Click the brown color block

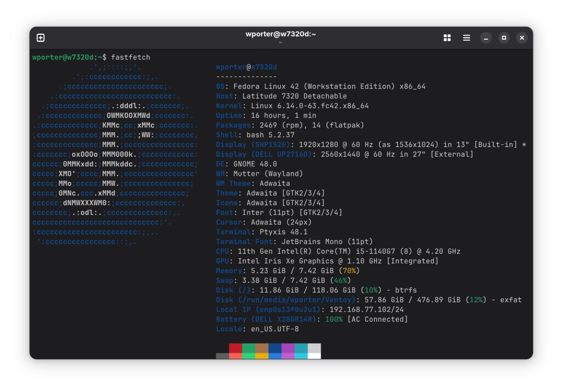[262, 348]
